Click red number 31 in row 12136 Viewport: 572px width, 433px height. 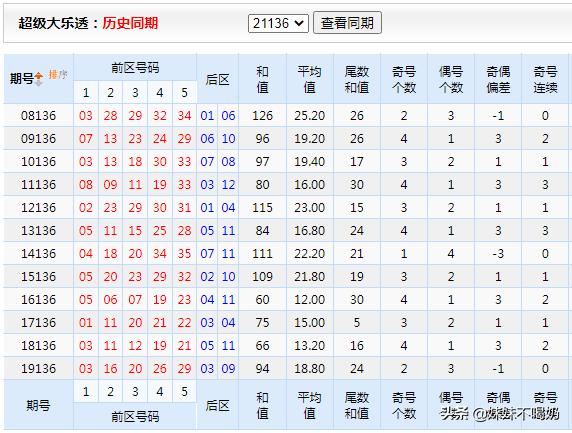click(185, 208)
